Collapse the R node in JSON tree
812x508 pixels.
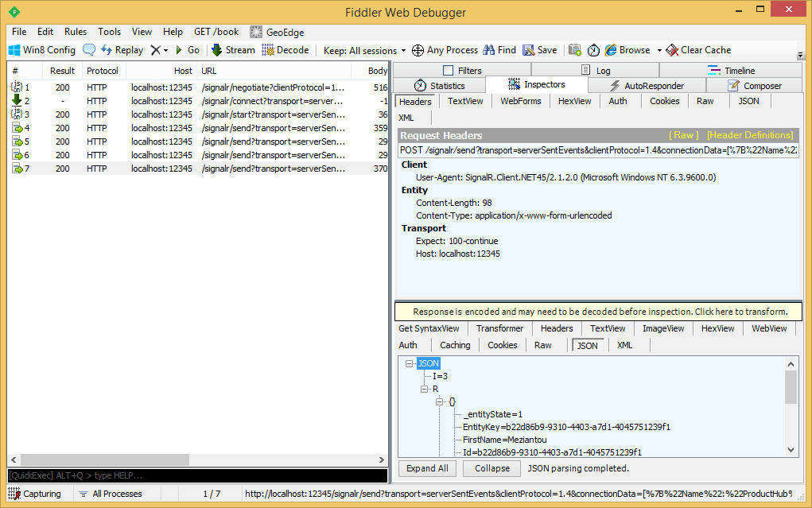[425, 390]
